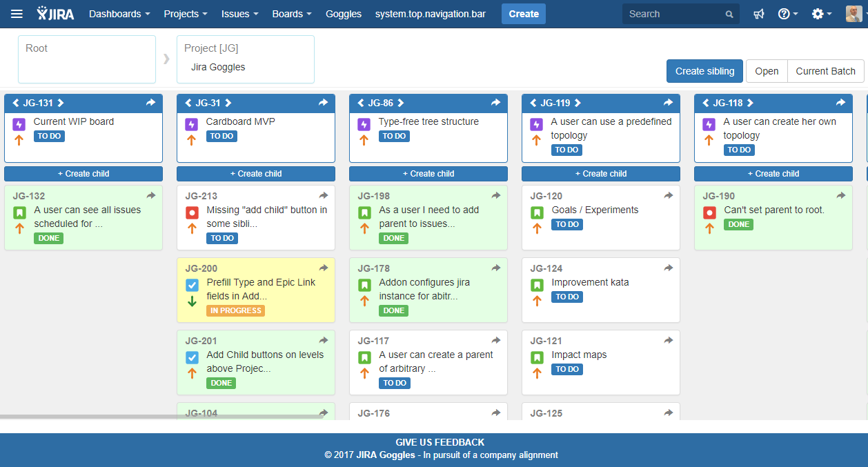The height and width of the screenshot is (467, 868).
Task: Open Issues dropdown menu
Action: point(240,14)
